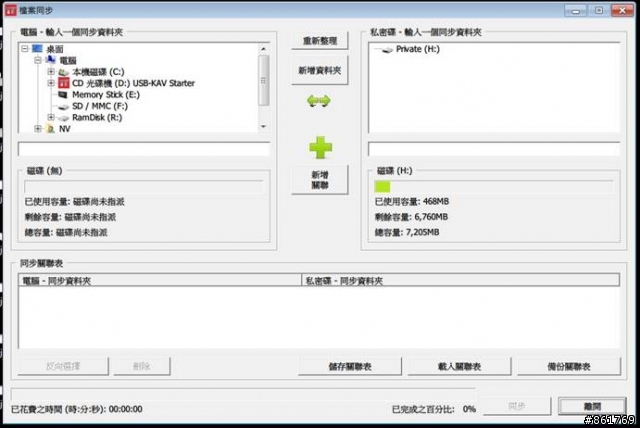Click the private disk sync folder path field
Screen dimensions: 640x428
click(x=494, y=149)
